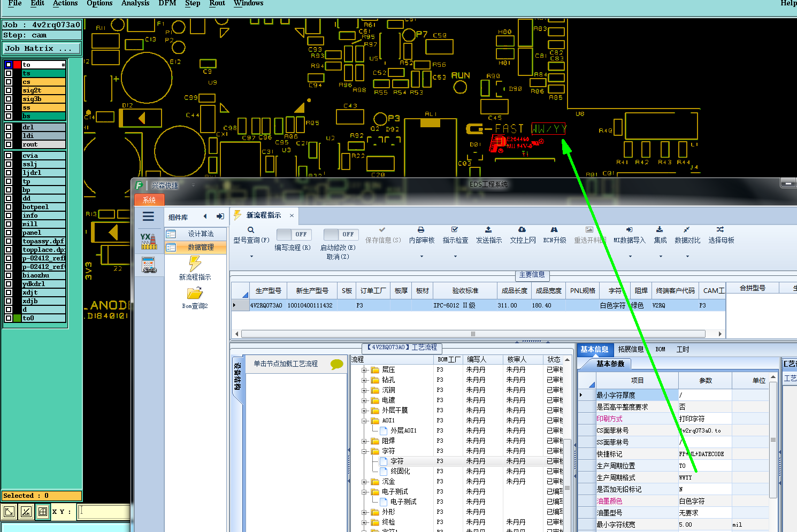The height and width of the screenshot is (532, 797).
Task: Click the grid snap icon beside X Y
Action: pyautogui.click(x=43, y=512)
